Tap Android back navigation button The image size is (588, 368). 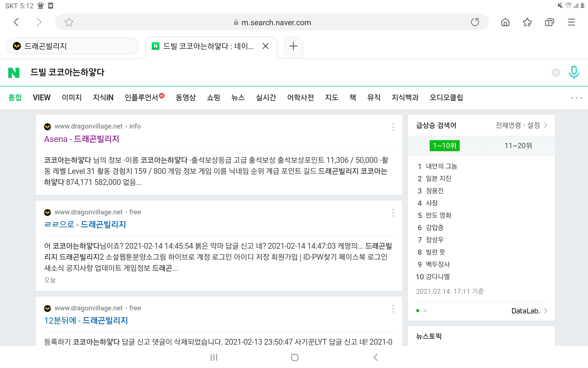pos(376,357)
